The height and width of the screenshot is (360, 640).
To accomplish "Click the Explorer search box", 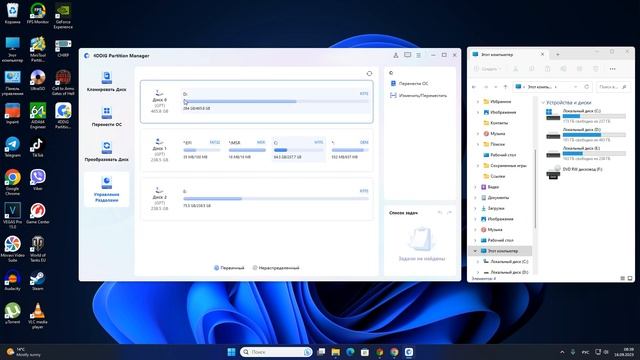I will point(613,87).
